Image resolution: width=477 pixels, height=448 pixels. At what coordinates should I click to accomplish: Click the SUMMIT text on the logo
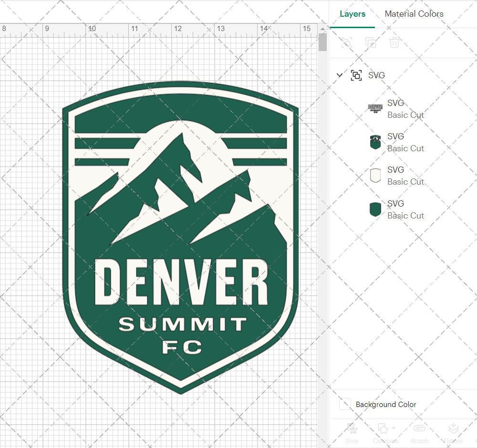click(x=183, y=324)
